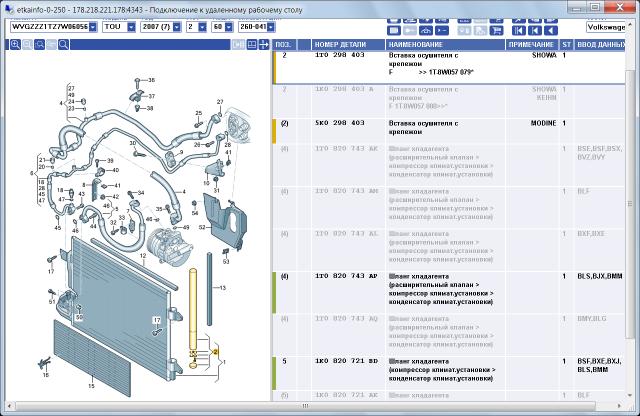Open the illustration 260-041 dropdown arrow
The height and width of the screenshot is (416, 640).
271,27
